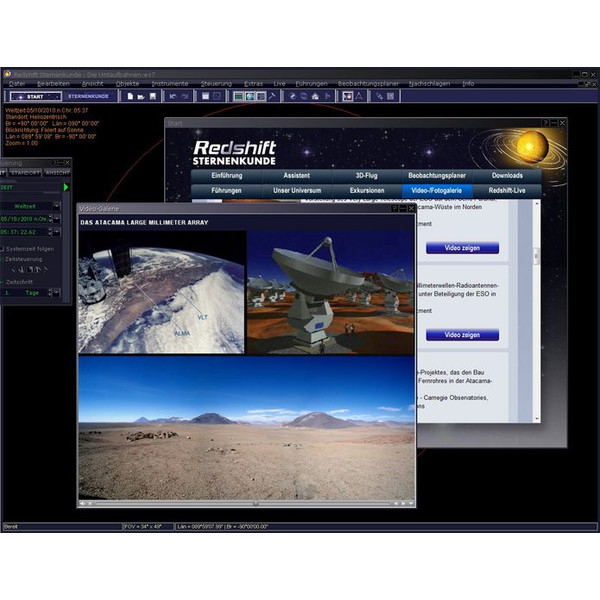Click the Start window's scrollbar down arrow
The image size is (600, 600).
click(536, 419)
